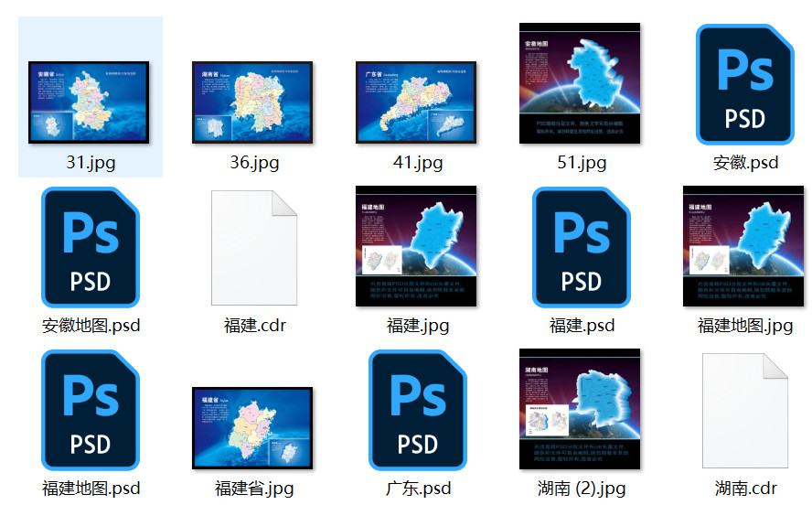
Task: Select the 安徽地图.psd Photoshop icon
Action: coord(91,247)
